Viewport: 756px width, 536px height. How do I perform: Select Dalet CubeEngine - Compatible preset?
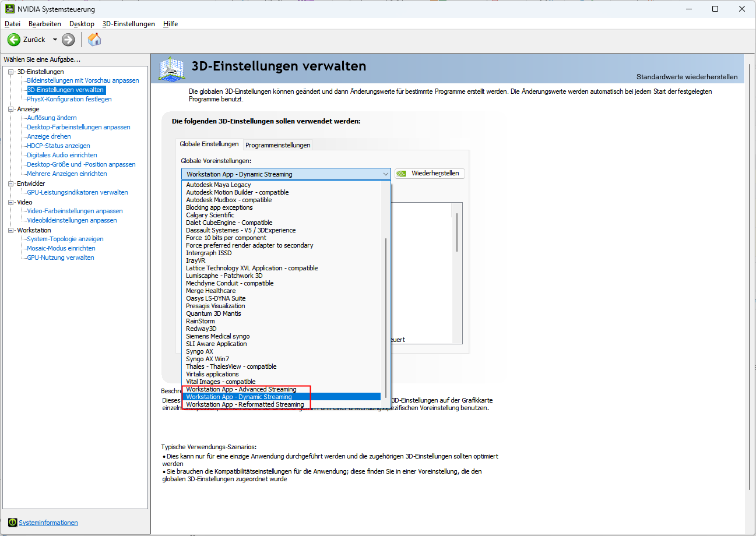281,223
